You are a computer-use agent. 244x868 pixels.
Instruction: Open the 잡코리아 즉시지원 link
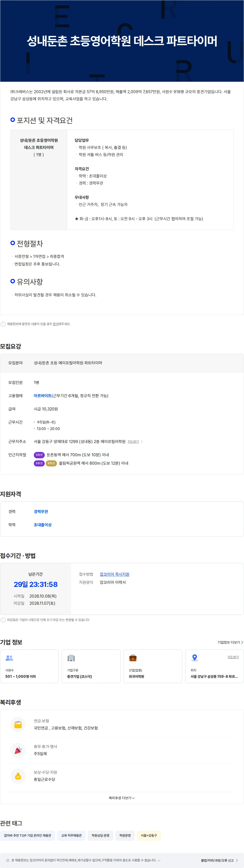[x=114, y=574]
